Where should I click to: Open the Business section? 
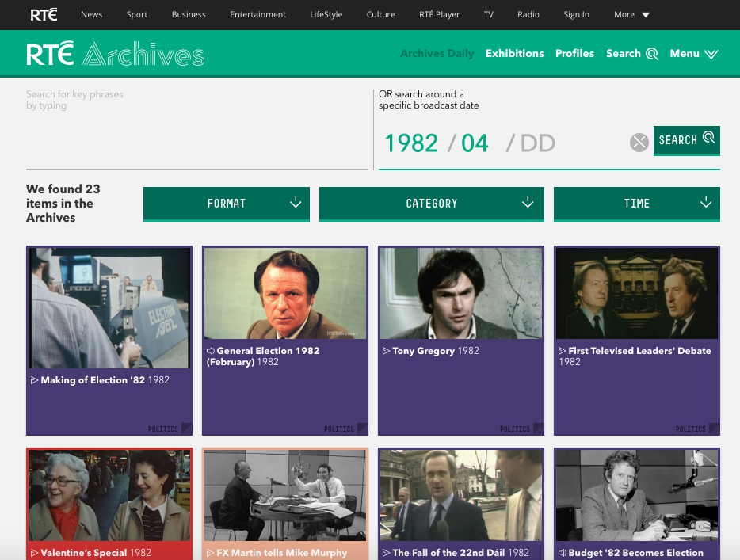[x=189, y=14]
